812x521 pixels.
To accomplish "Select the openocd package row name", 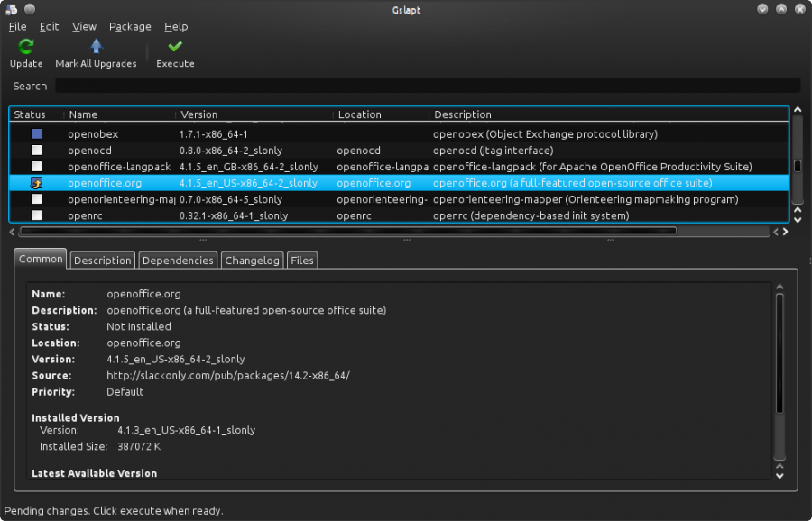I will click(89, 151).
